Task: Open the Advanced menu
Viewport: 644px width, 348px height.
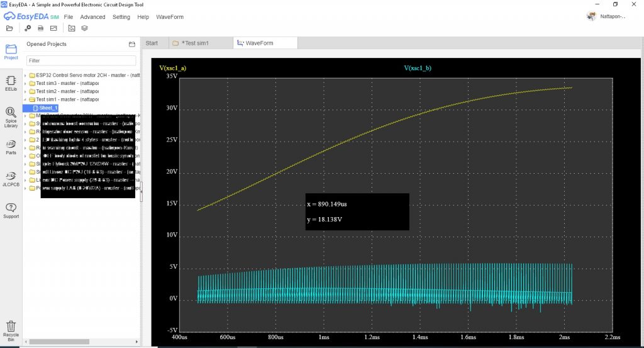Action: coord(92,17)
